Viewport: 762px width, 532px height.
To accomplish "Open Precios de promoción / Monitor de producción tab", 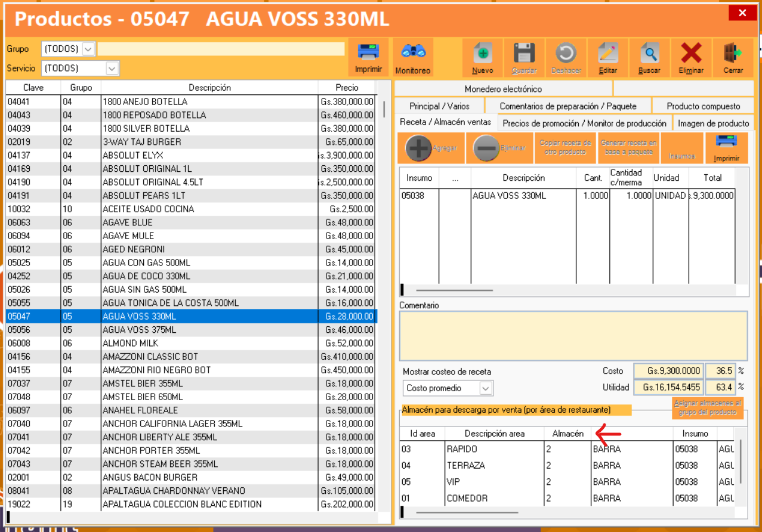I will pyautogui.click(x=585, y=123).
